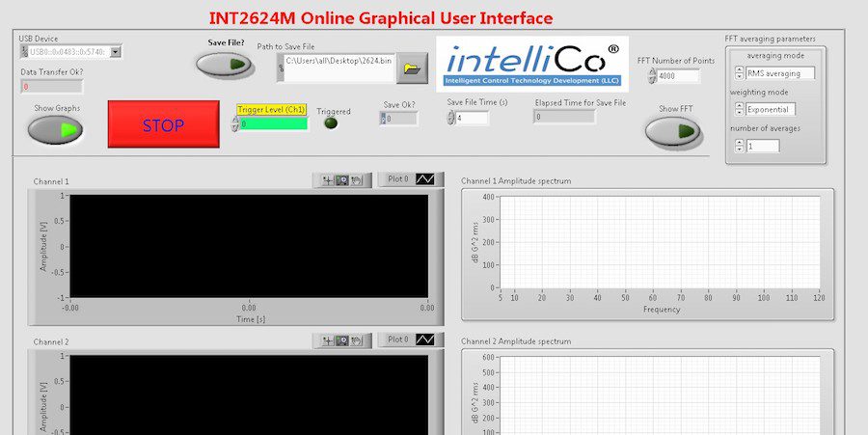Select the cursor crosshair tool on Channel 1 graph
The height and width of the screenshot is (435, 868).
pos(328,180)
